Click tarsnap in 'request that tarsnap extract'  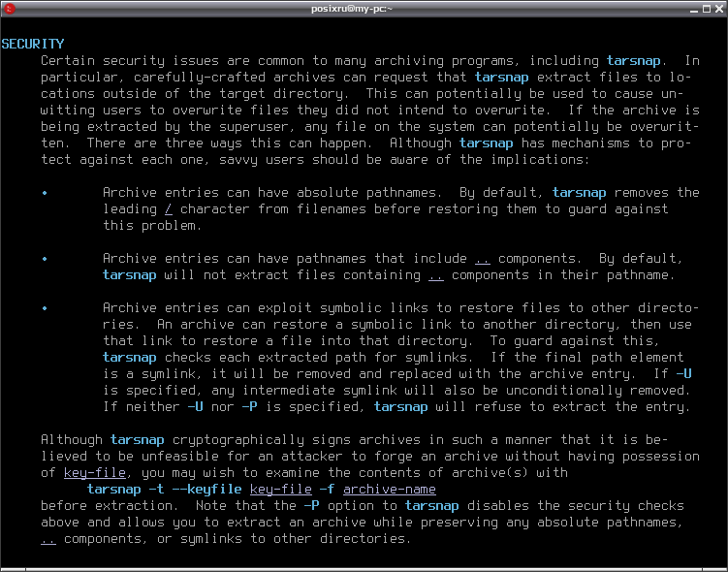point(501,77)
